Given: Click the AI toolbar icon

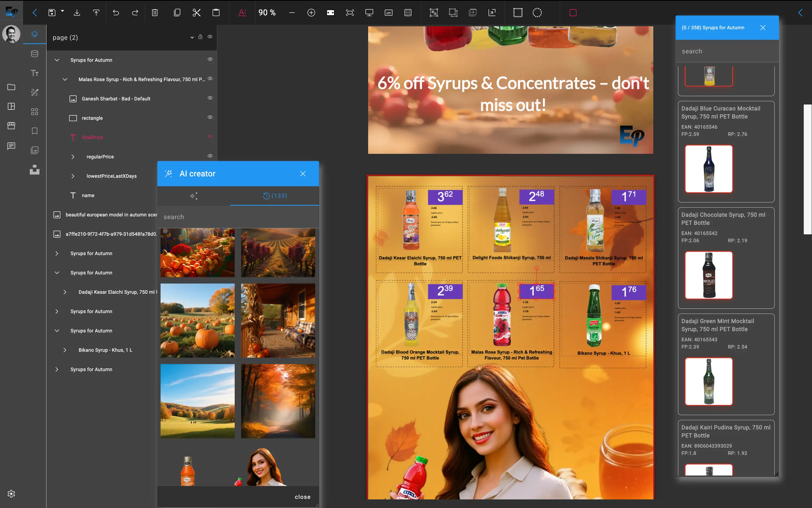Looking at the screenshot, I should tap(242, 12).
